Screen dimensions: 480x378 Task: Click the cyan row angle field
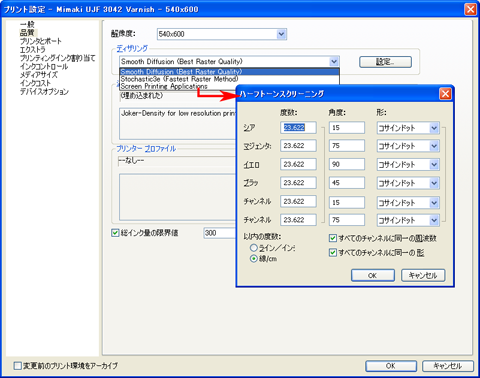click(347, 128)
